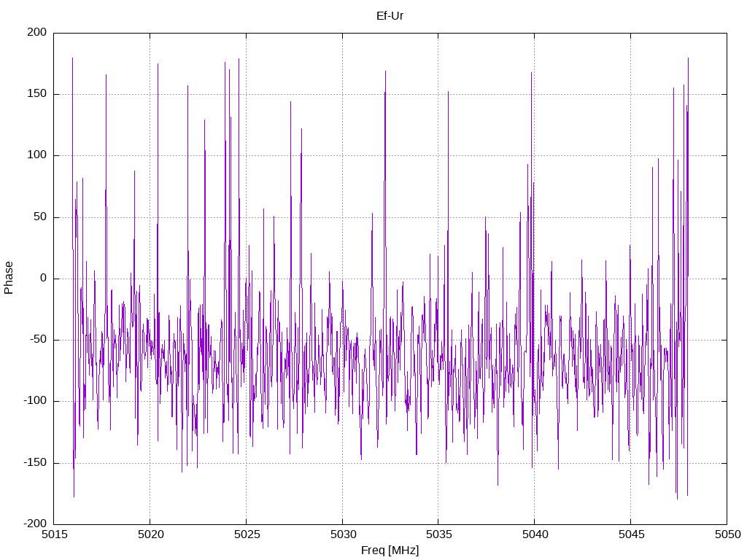Click the y-axis tick label 150
The width and height of the screenshot is (747, 560).
[x=37, y=93]
